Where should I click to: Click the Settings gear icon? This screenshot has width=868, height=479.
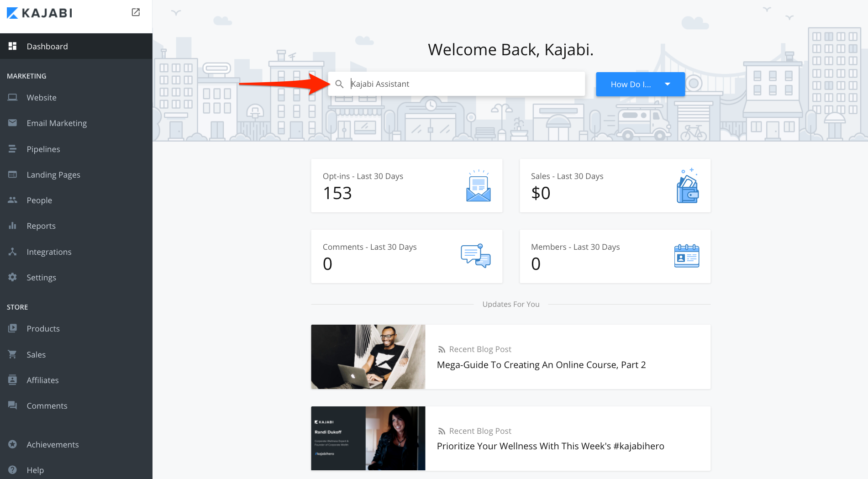pyautogui.click(x=12, y=277)
